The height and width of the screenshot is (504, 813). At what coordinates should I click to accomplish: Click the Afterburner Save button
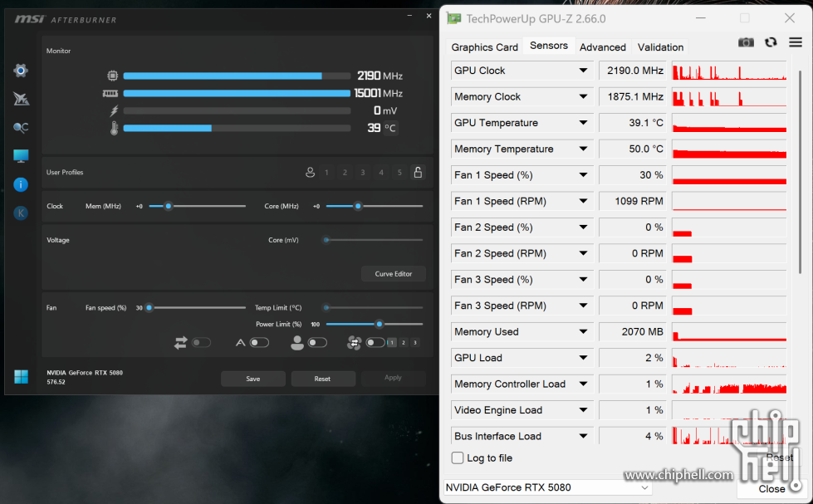(253, 379)
